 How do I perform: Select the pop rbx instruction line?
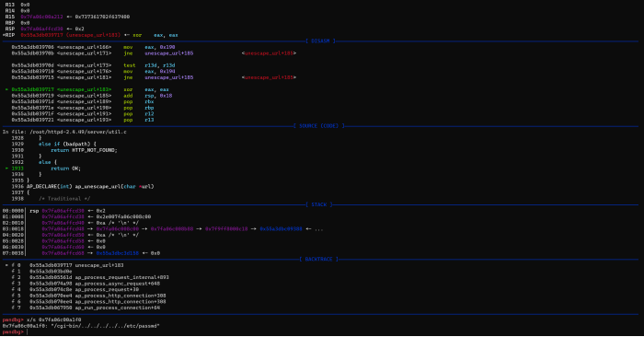click(x=83, y=101)
